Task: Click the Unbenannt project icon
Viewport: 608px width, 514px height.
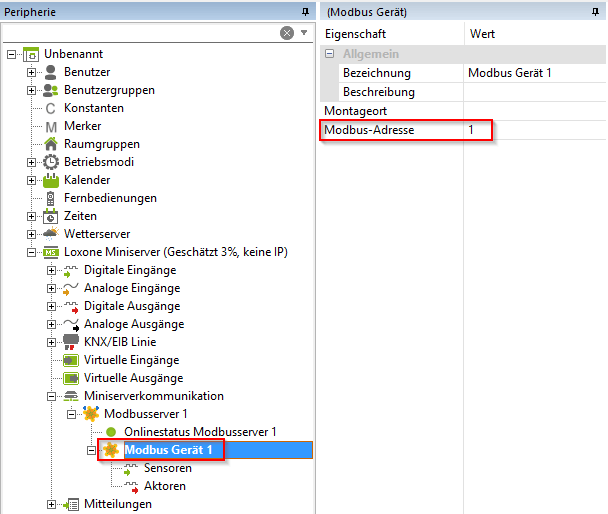Action: (x=31, y=55)
